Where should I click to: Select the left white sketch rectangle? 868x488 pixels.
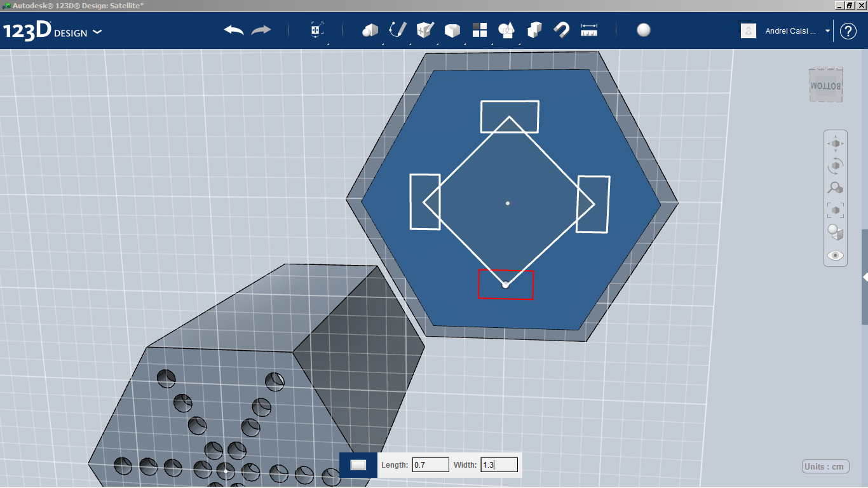(425, 201)
